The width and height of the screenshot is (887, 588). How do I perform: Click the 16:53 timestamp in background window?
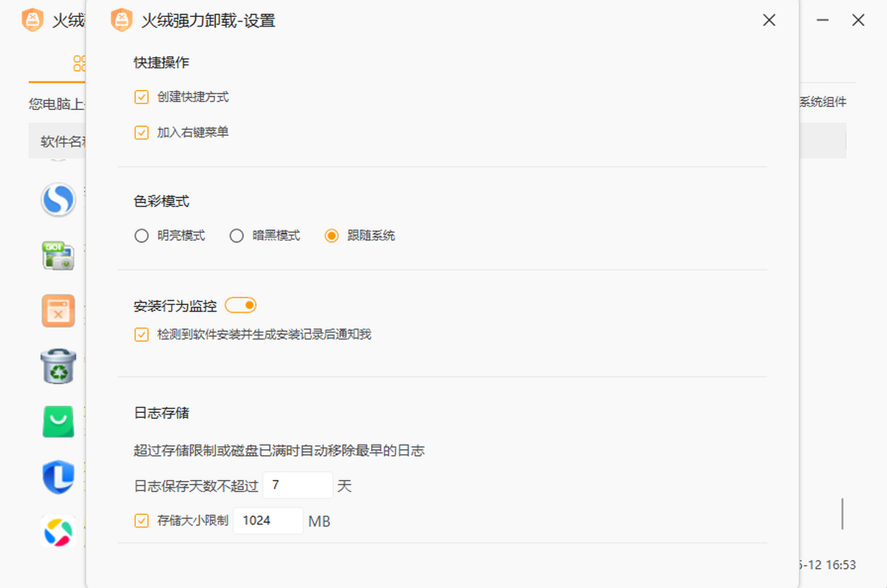tap(841, 565)
